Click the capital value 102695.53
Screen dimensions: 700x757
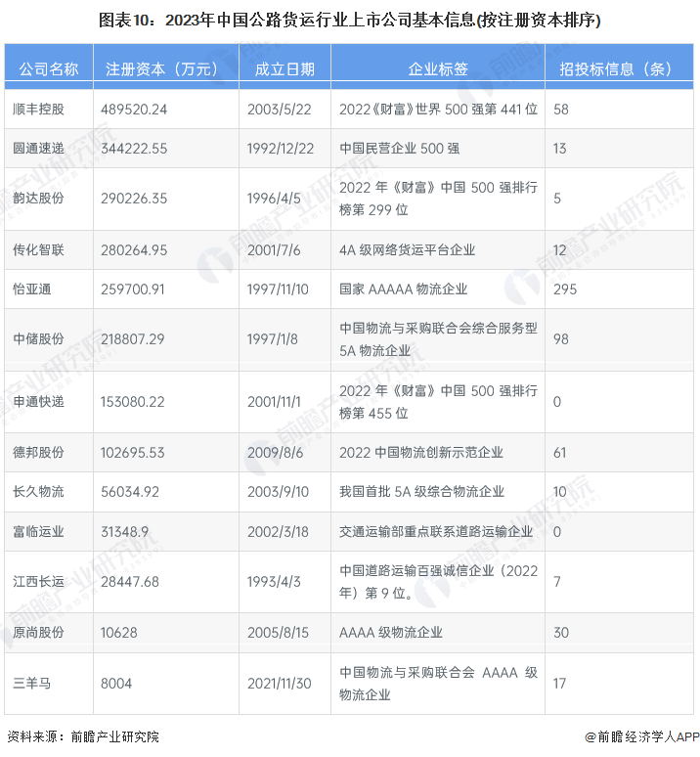point(133,453)
